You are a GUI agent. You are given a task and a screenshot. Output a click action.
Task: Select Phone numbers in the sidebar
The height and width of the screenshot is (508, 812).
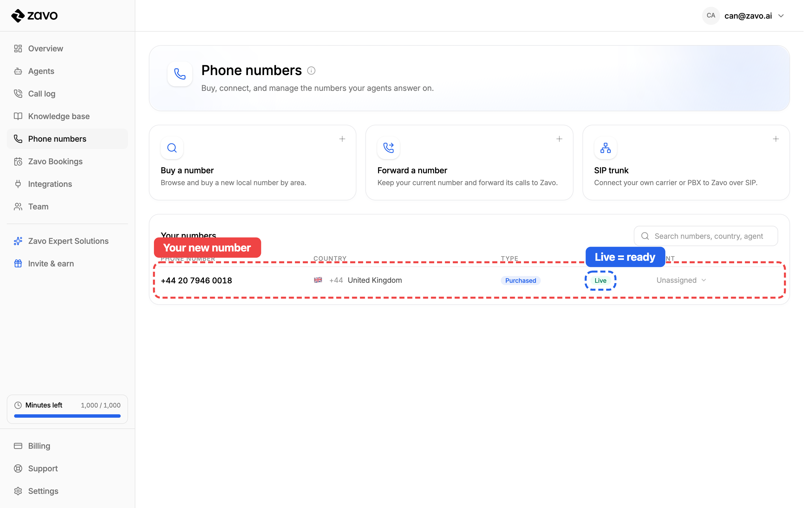tap(67, 139)
